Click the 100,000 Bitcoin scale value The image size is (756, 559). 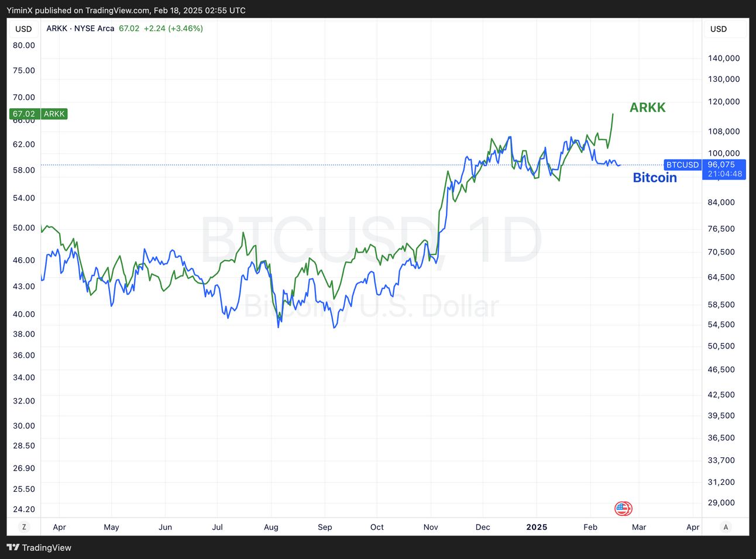[x=724, y=153]
